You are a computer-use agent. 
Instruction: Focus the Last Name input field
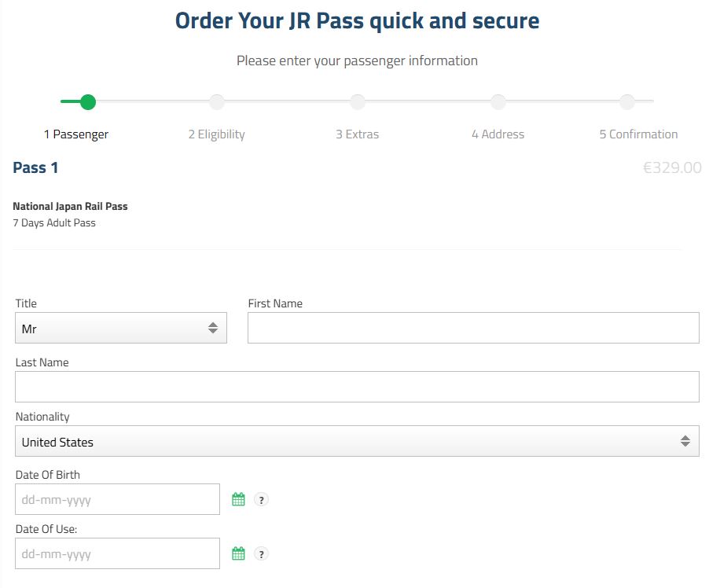tap(357, 387)
